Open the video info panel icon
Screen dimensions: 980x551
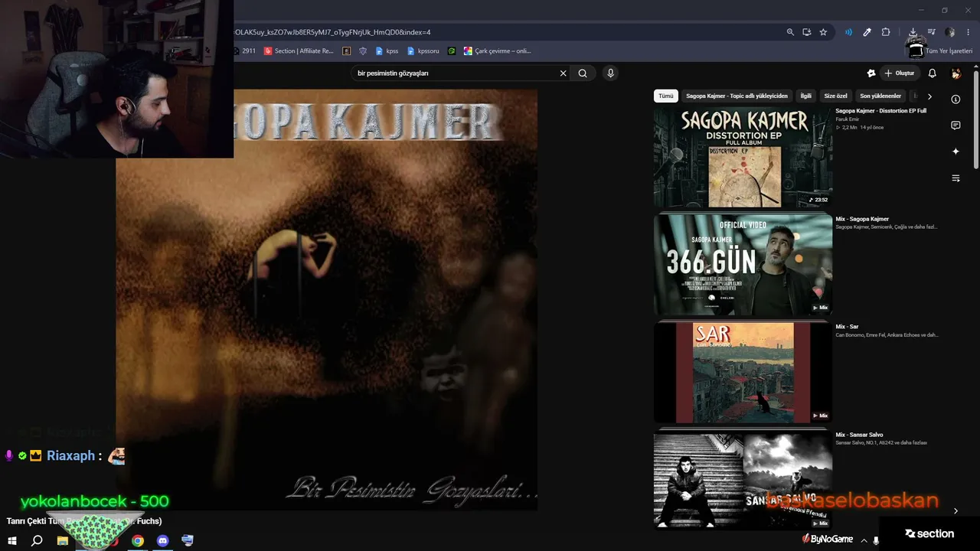pyautogui.click(x=955, y=99)
